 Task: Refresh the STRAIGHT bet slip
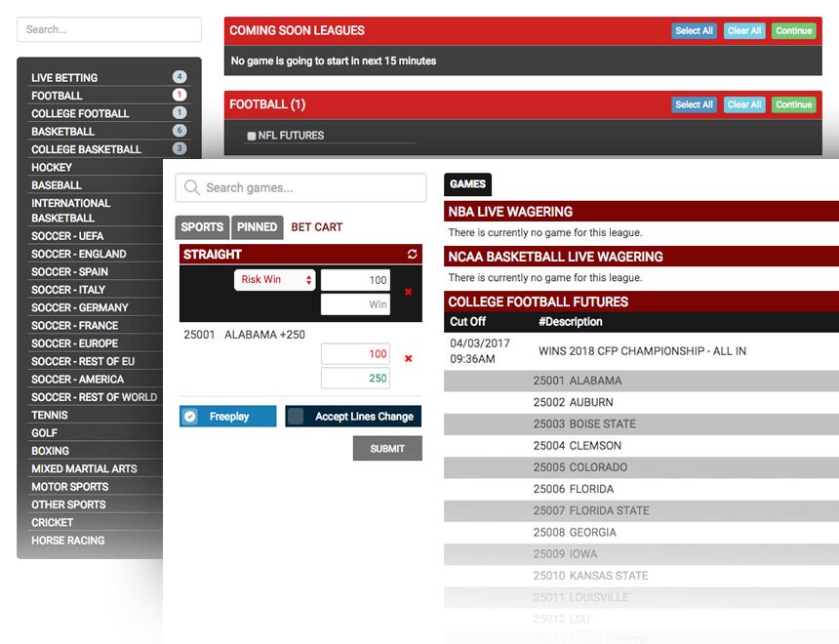[413, 254]
